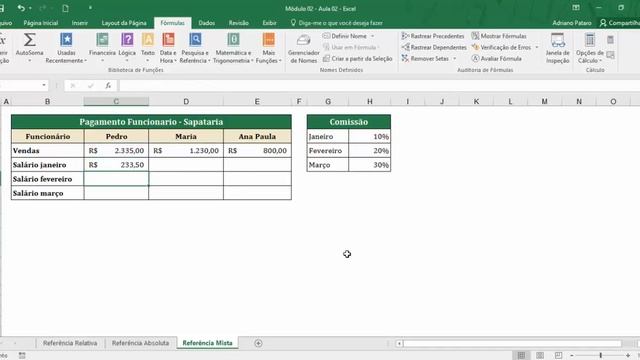
Task: Switch to Normal view
Action: [521, 356]
